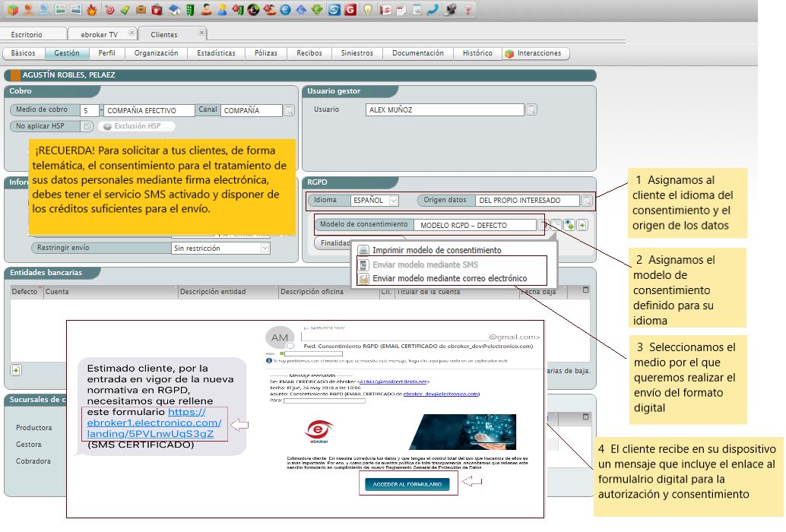Open the Pólizas tab
786x532 pixels.
tap(266, 53)
